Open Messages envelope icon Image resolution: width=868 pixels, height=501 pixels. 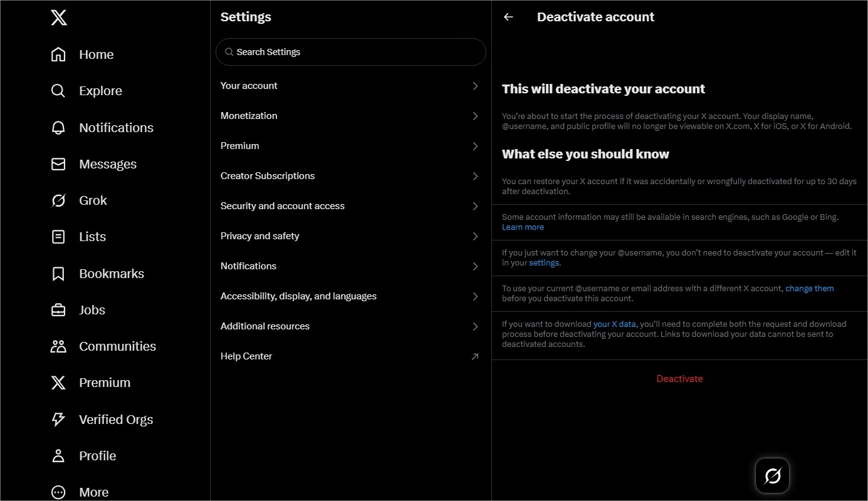[x=58, y=164]
